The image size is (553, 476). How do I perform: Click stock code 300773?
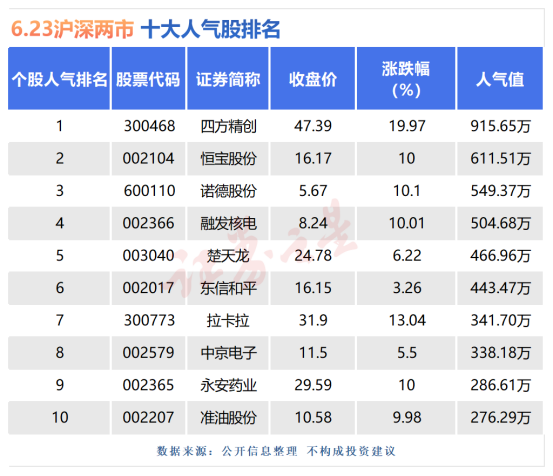[x=149, y=321]
